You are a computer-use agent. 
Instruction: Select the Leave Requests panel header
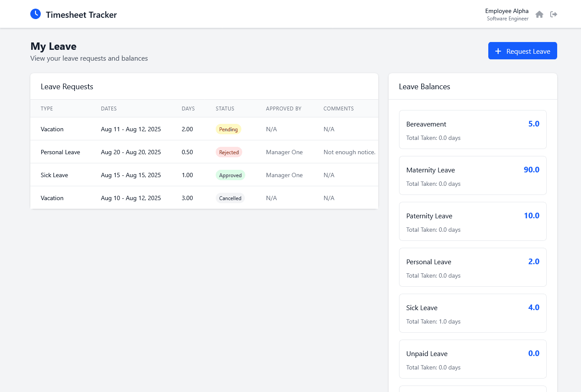click(x=67, y=86)
